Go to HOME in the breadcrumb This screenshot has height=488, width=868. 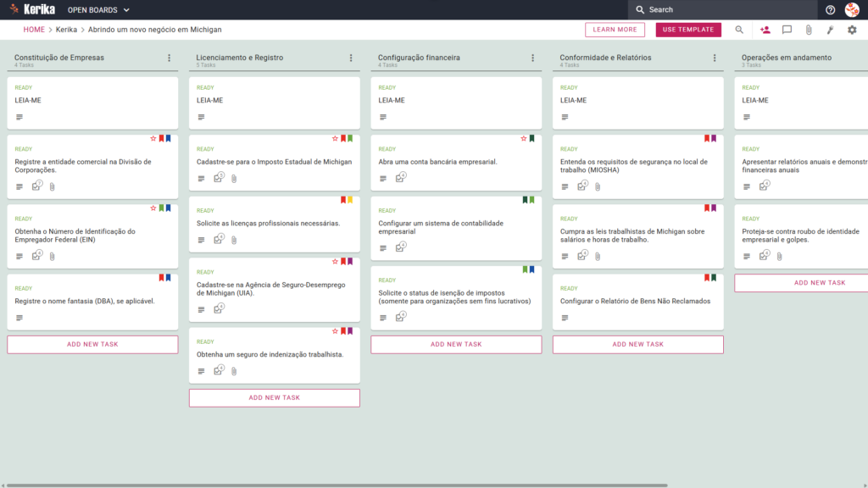point(34,30)
